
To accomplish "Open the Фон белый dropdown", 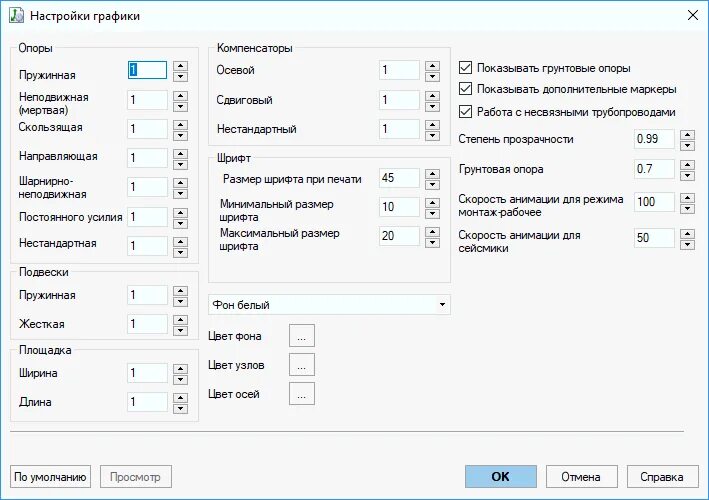I will (329, 305).
